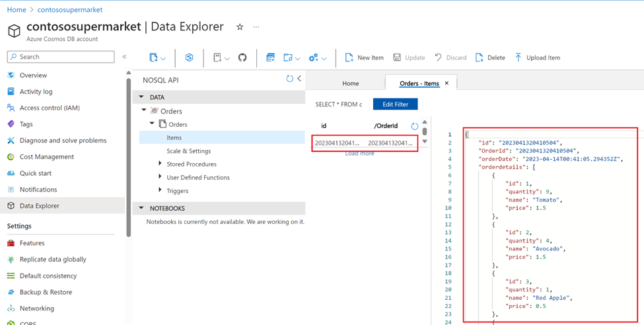
Task: Click the New Stored Procedure gears icon
Action: click(x=313, y=58)
